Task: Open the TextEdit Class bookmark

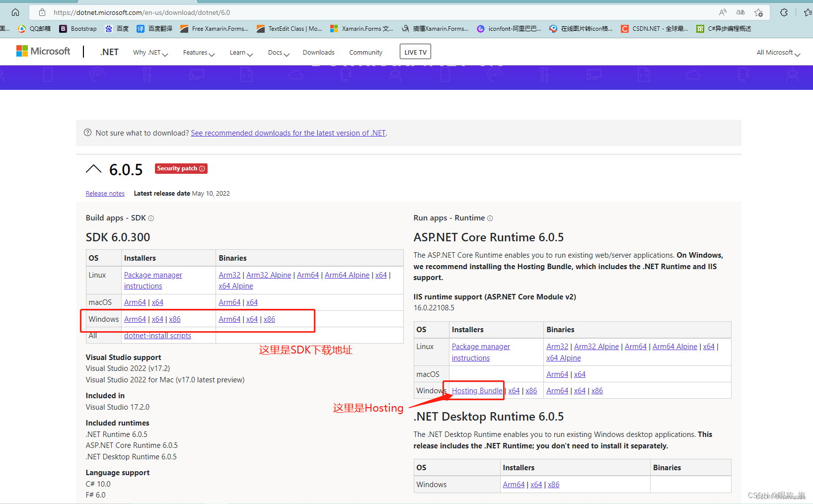Action: pyautogui.click(x=290, y=29)
